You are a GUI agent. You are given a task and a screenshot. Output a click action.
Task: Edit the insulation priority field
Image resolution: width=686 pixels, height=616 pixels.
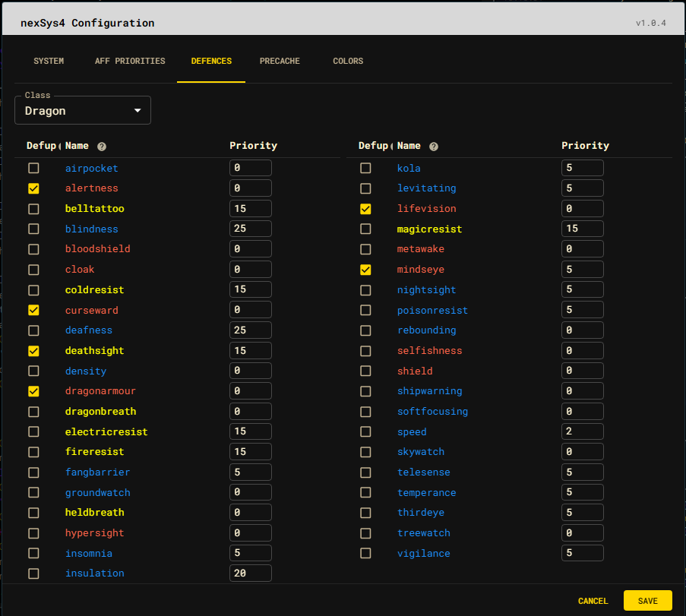pos(250,573)
